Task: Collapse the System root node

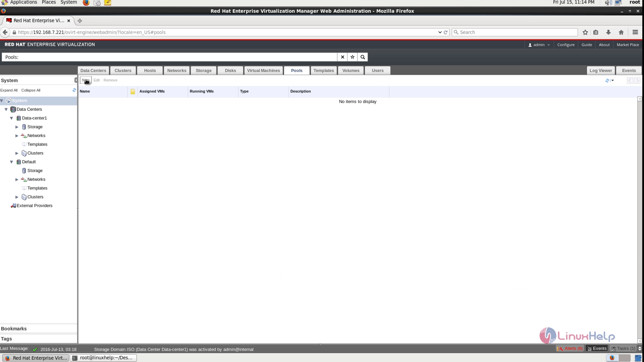Action: 2,101
